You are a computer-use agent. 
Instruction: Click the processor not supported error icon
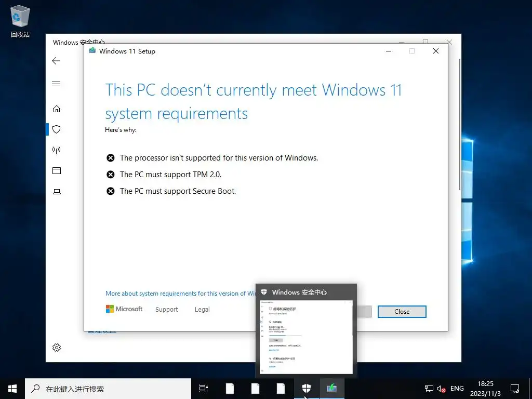tap(111, 158)
